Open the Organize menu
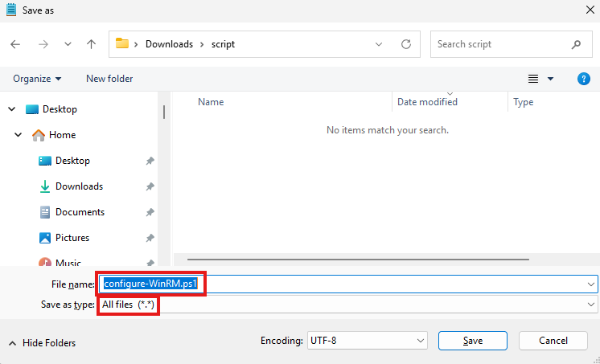 pos(37,79)
